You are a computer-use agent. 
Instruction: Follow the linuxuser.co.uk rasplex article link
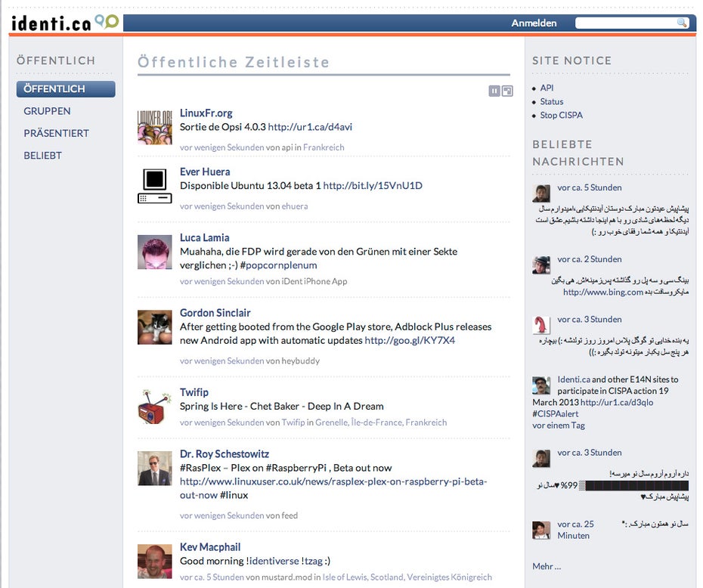click(333, 488)
